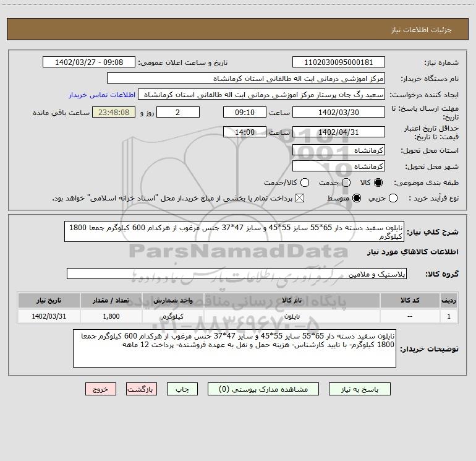The height and width of the screenshot is (461, 476).
Task: Click the need number field 1102030095000181
Action: [339, 62]
